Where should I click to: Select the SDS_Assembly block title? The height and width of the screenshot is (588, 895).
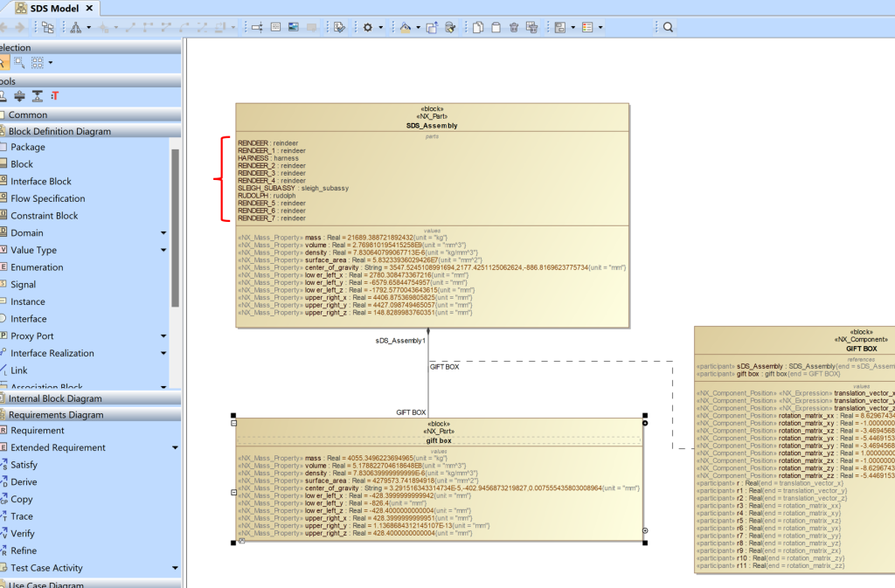[x=432, y=126]
